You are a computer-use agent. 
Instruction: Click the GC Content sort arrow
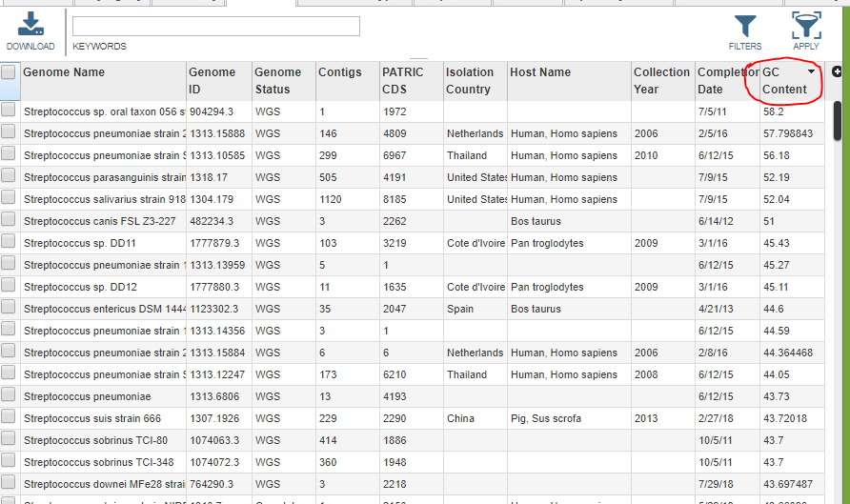pyautogui.click(x=811, y=71)
